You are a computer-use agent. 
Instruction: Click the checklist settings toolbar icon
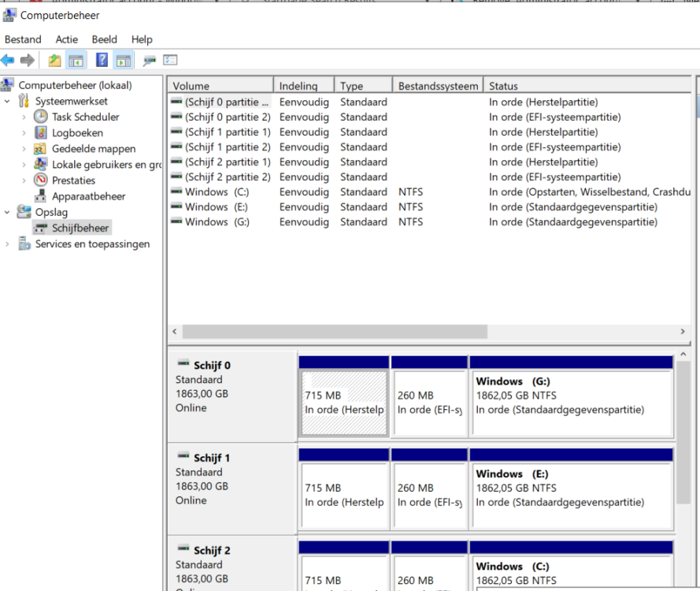tap(171, 61)
